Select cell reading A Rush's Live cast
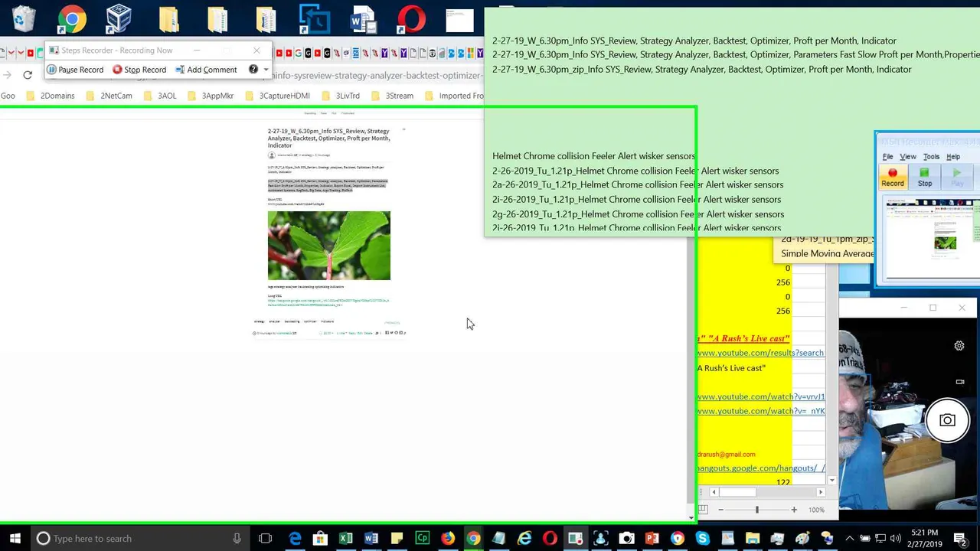Image resolution: width=980 pixels, height=551 pixels. 731,368
